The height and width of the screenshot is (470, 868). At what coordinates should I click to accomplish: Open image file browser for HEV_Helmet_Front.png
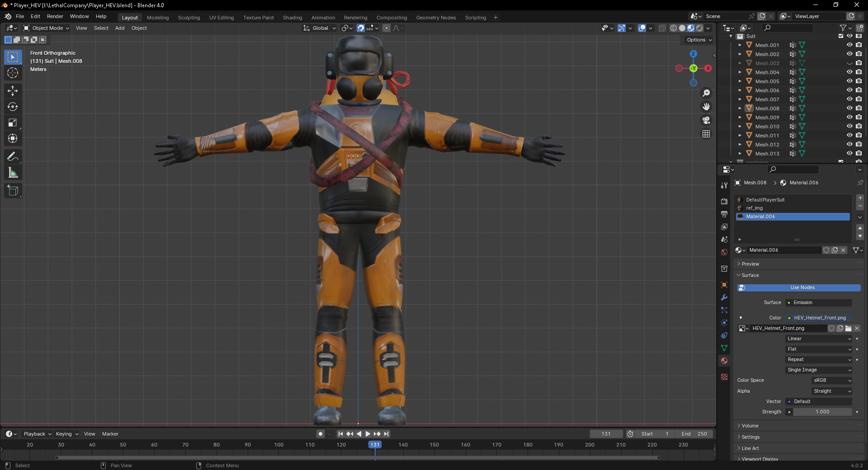click(x=848, y=329)
